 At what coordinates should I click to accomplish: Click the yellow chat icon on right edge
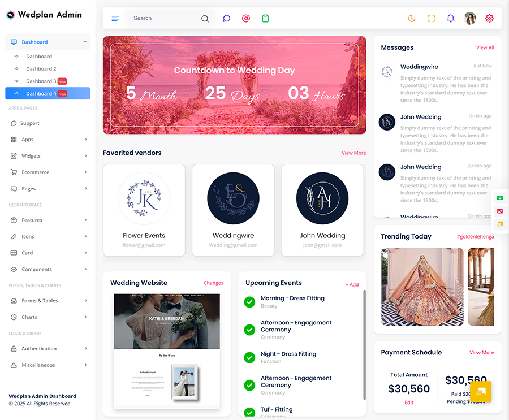pyautogui.click(x=500, y=224)
